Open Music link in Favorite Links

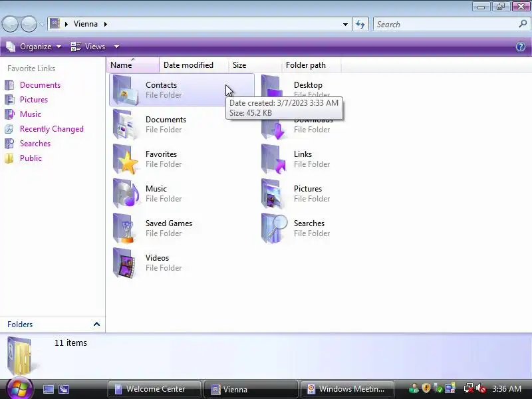click(30, 114)
